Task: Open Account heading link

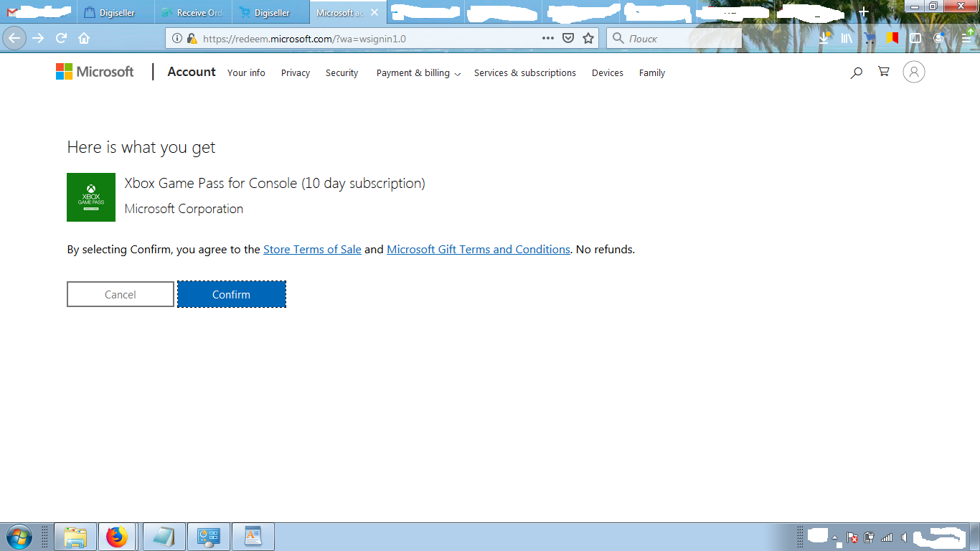Action: [x=192, y=72]
